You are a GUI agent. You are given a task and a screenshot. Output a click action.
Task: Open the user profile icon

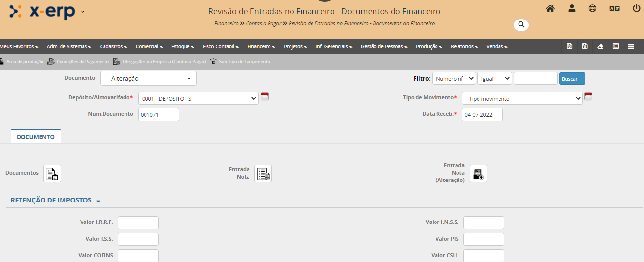click(x=572, y=8)
